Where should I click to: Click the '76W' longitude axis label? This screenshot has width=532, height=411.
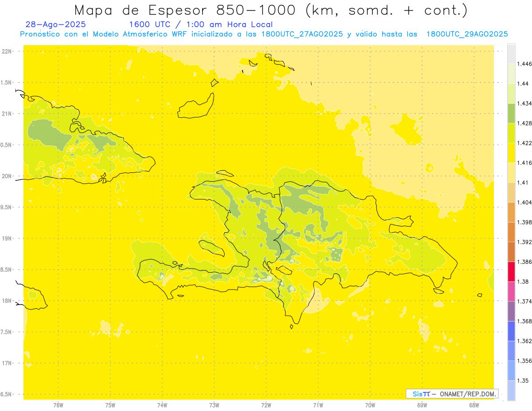coord(58,405)
